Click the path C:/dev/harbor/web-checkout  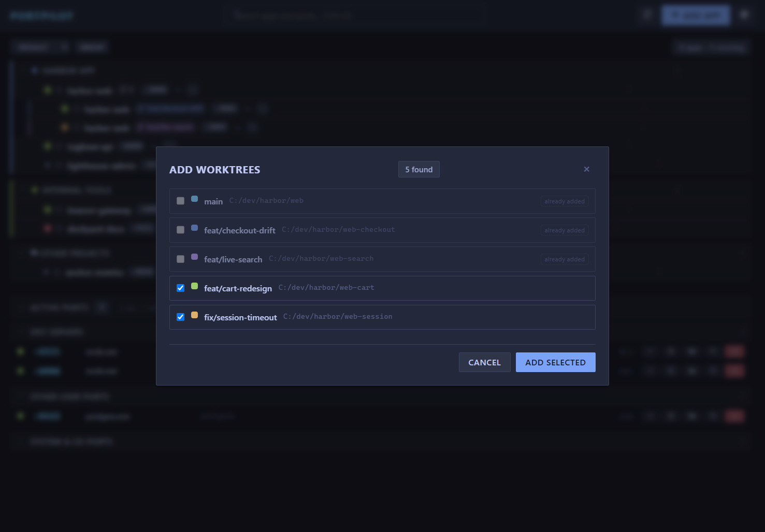[x=338, y=230]
